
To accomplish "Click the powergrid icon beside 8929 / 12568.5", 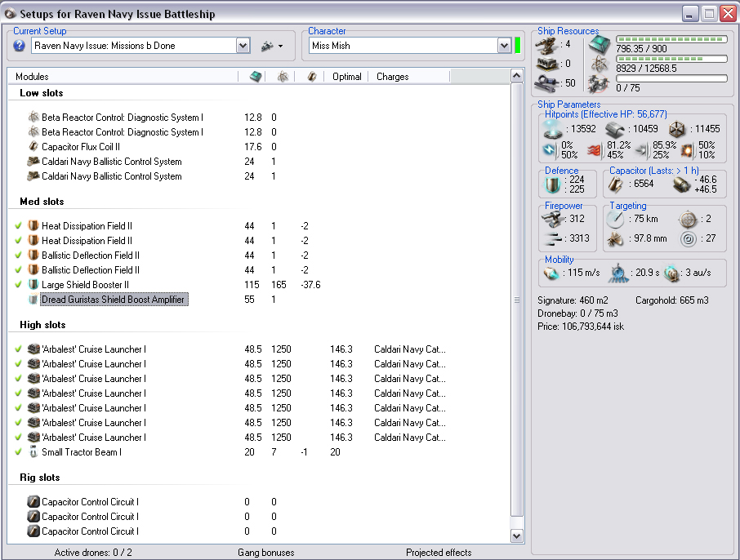I will point(600,64).
